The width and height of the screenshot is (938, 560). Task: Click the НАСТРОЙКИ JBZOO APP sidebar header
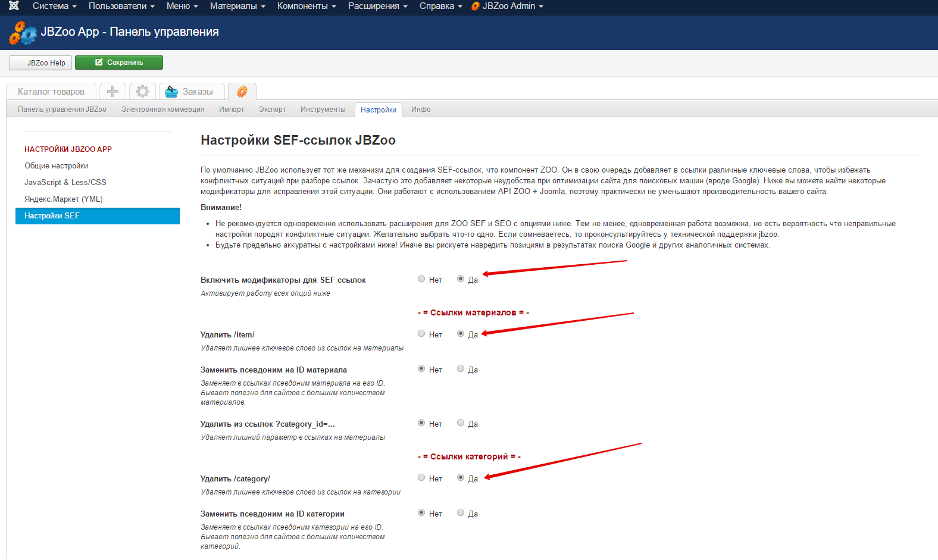point(68,149)
